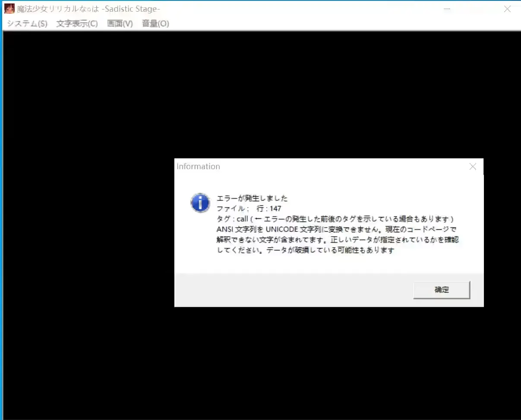Click the ファイル 行 : 147 line
This screenshot has height=420, width=521.
(x=249, y=209)
